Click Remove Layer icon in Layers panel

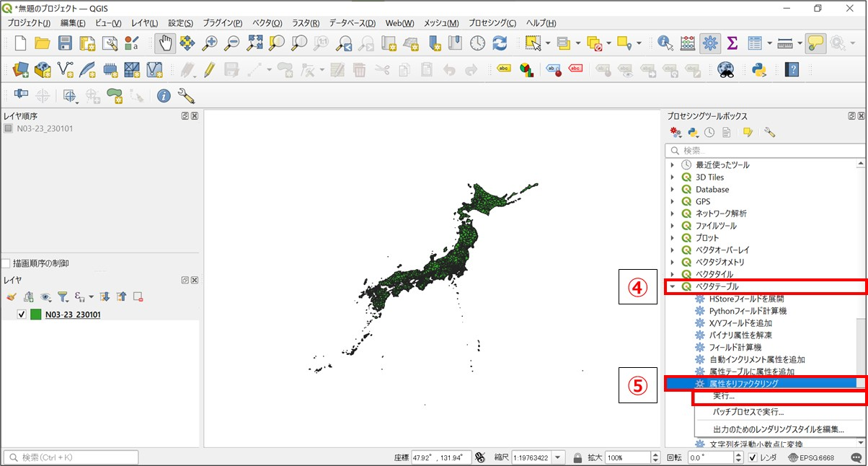tap(138, 296)
